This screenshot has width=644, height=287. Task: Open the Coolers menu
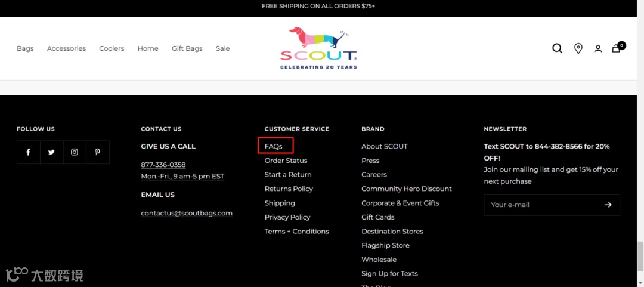coord(112,48)
